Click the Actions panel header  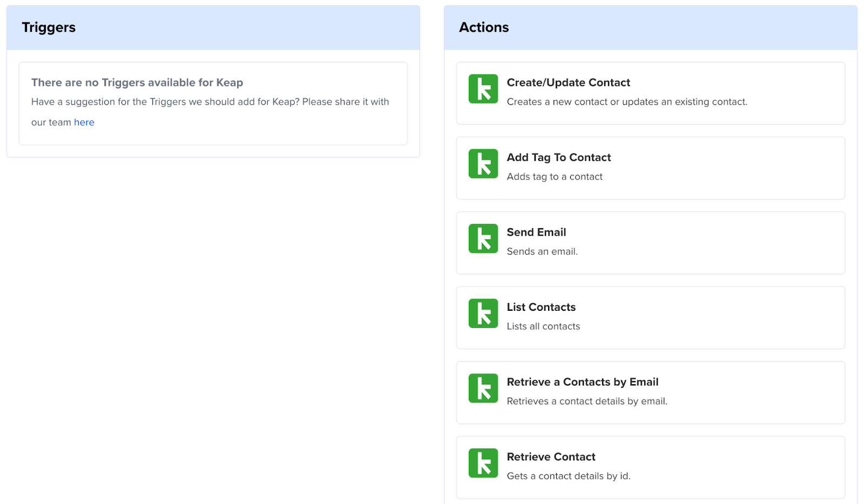coord(484,28)
